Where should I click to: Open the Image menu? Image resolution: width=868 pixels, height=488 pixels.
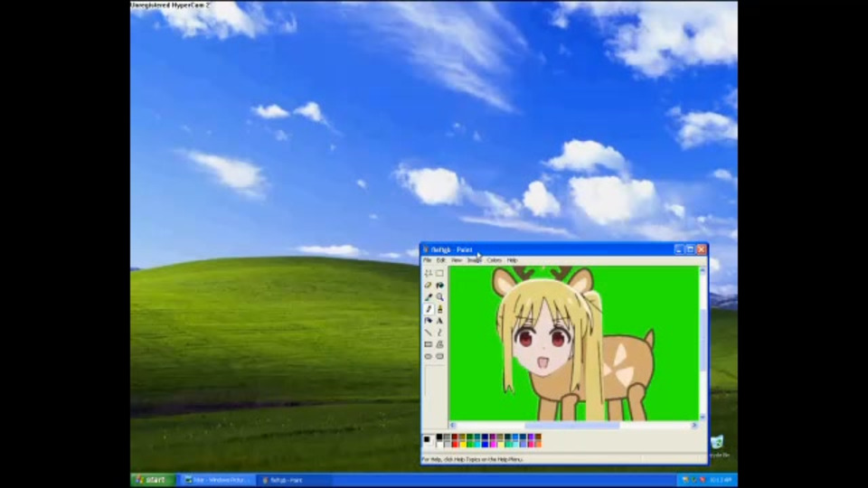(475, 260)
